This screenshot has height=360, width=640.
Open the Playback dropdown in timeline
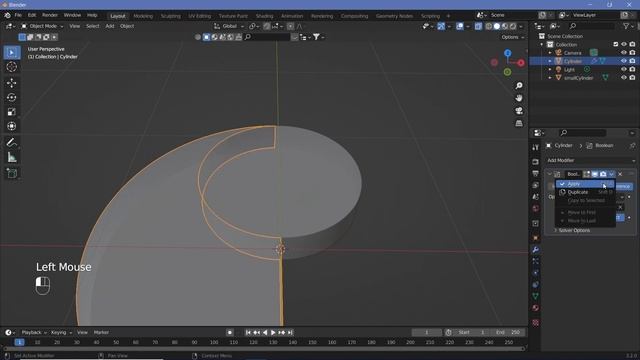coord(34,333)
